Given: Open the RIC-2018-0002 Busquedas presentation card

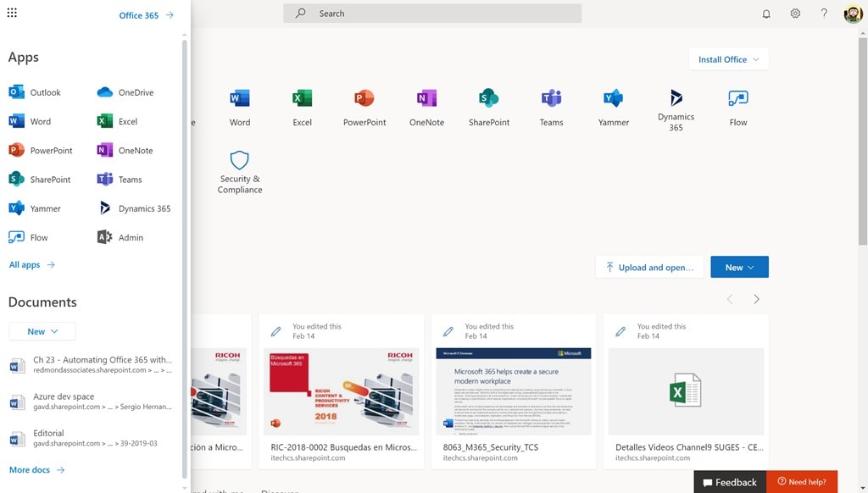Looking at the screenshot, I should pyautogui.click(x=341, y=391).
